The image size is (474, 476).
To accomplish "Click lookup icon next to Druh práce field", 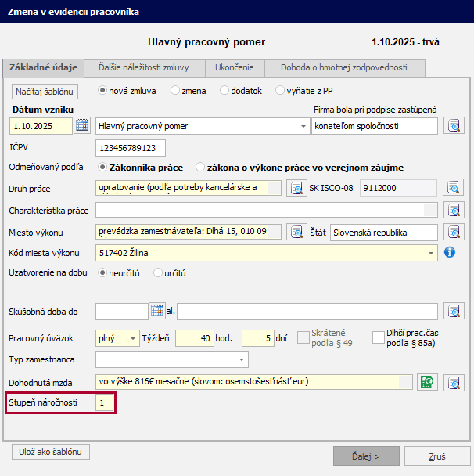I will (295, 188).
